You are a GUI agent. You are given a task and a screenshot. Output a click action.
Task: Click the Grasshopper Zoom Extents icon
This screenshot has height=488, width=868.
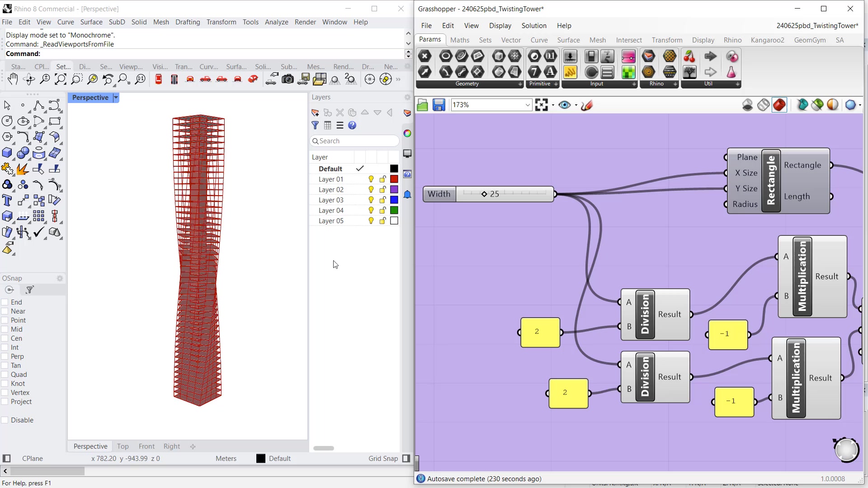[541, 105]
